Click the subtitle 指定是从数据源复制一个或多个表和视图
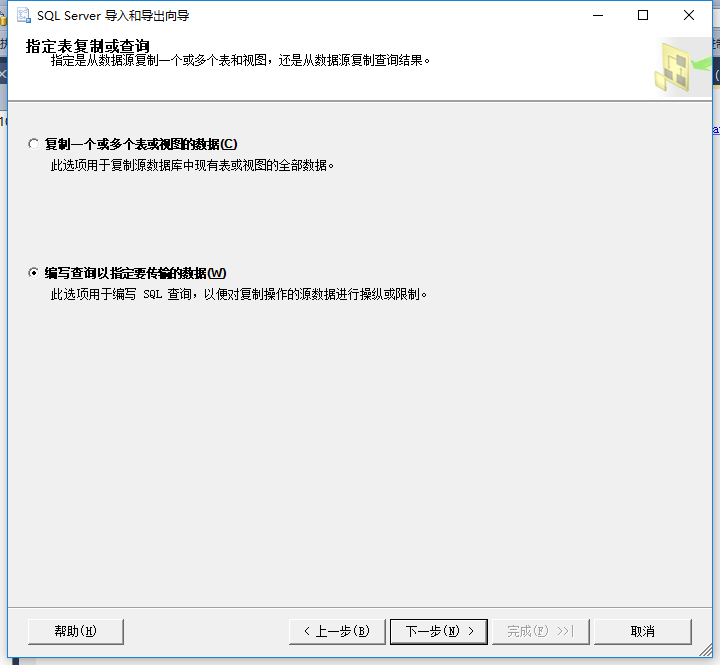This screenshot has width=720, height=665. 159,60
